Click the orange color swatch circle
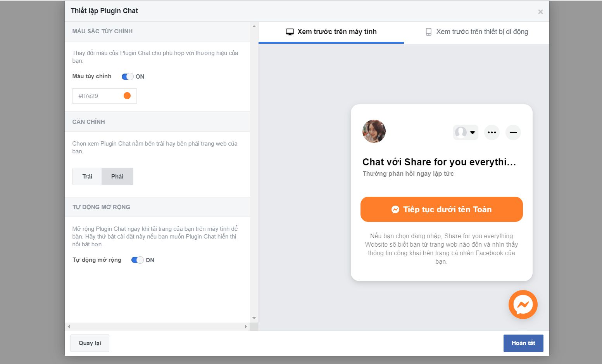This screenshot has width=602, height=364. click(x=127, y=96)
